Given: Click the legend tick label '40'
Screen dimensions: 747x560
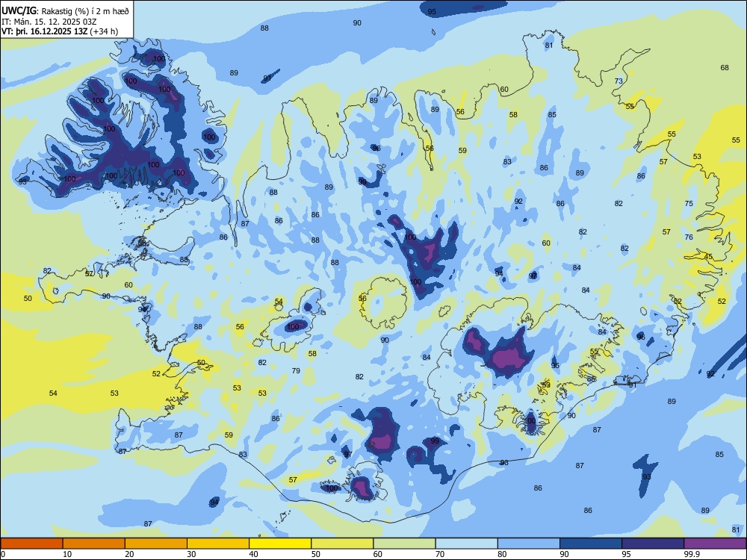Looking at the screenshot, I should [254, 554].
